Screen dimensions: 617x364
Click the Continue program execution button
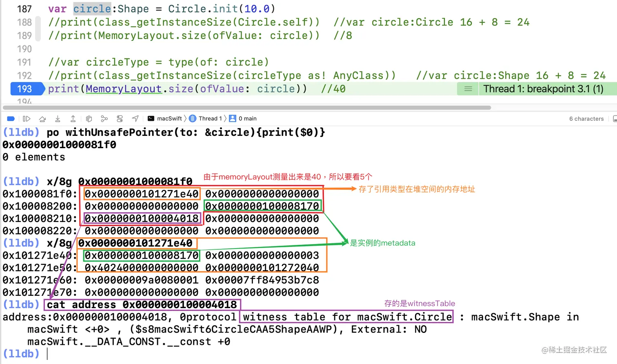tap(27, 118)
